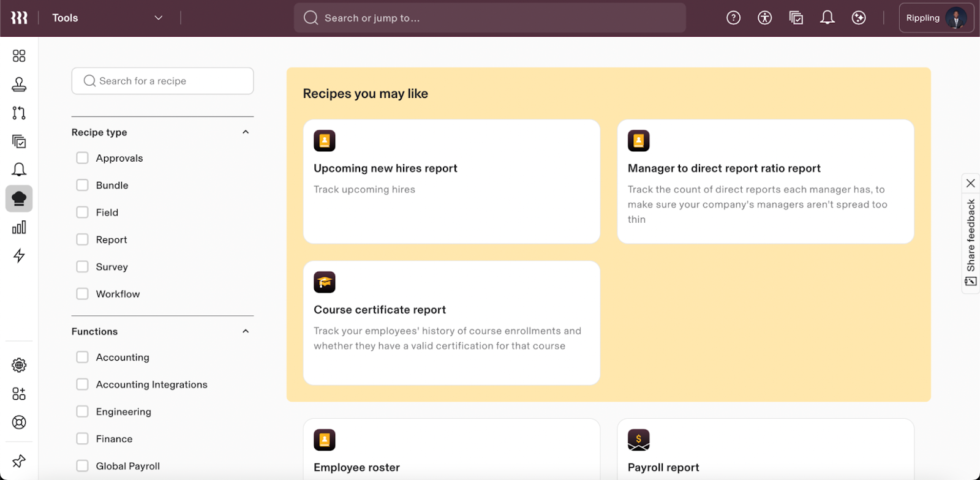Screen dimensions: 980x480
Task: Open the Rippling account profile menu
Action: 937,18
